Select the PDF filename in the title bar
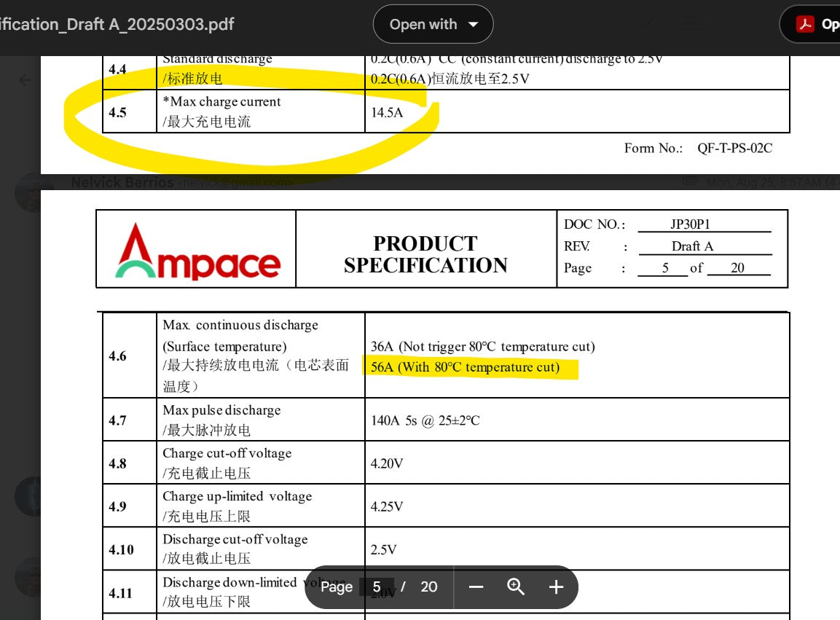The image size is (840, 620). [x=117, y=24]
